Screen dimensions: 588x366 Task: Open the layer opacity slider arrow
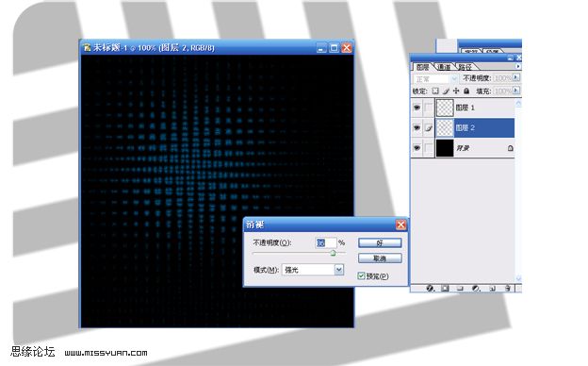[x=516, y=77]
